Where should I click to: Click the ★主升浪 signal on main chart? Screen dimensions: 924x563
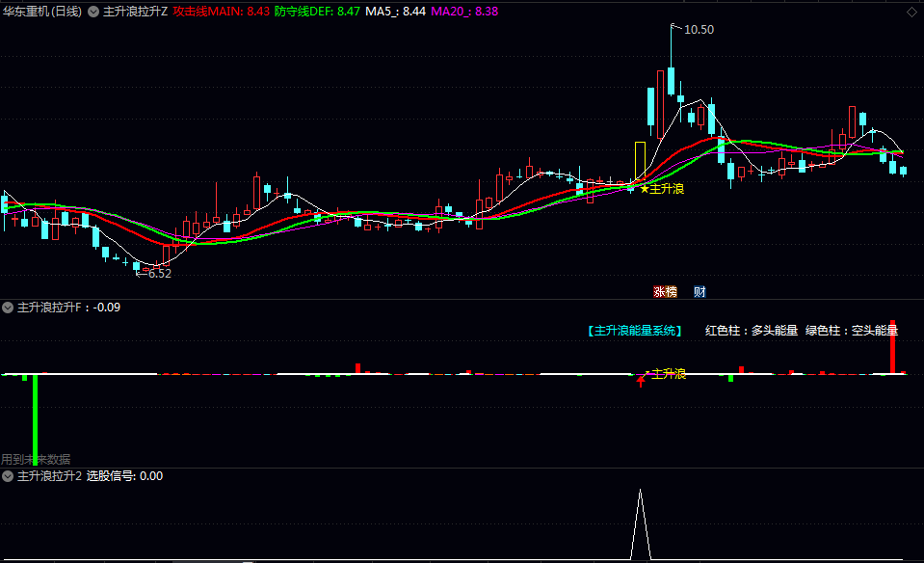[x=662, y=189]
